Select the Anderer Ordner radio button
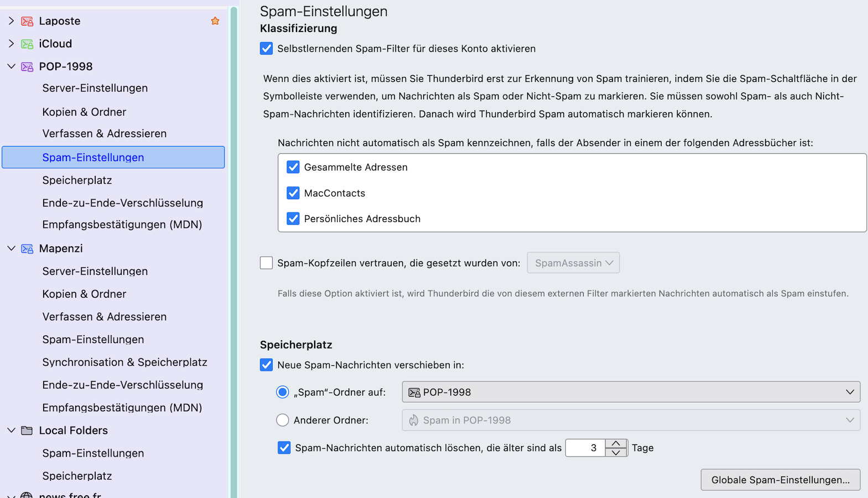This screenshot has height=498, width=868. (x=282, y=420)
